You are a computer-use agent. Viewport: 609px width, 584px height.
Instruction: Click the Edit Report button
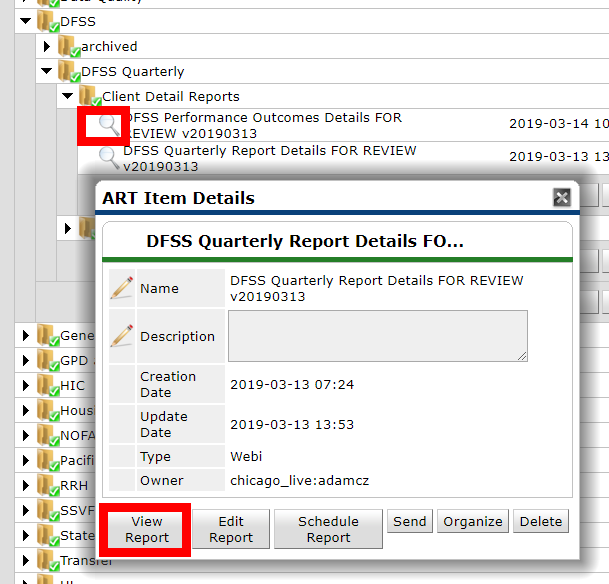click(231, 529)
